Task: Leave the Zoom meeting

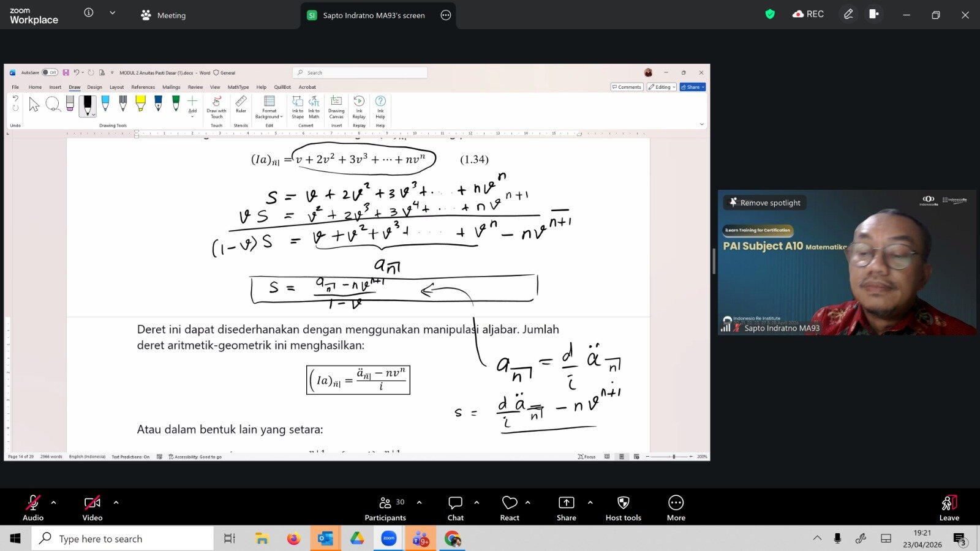Action: [949, 508]
